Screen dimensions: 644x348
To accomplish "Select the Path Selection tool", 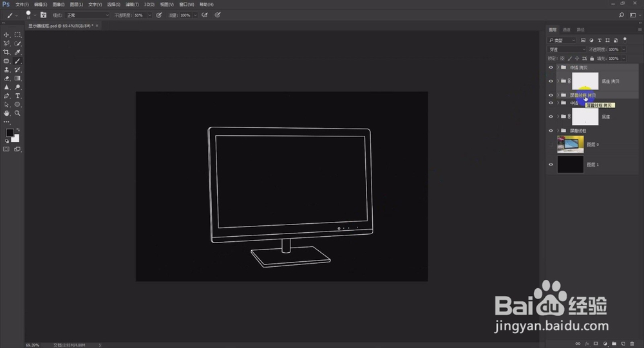I will pyautogui.click(x=6, y=105).
